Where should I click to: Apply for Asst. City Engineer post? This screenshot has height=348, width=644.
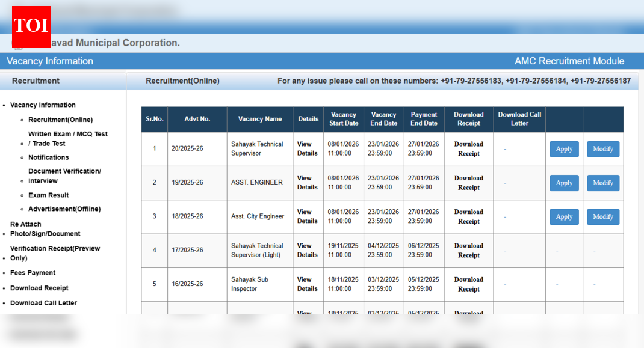pyautogui.click(x=564, y=217)
